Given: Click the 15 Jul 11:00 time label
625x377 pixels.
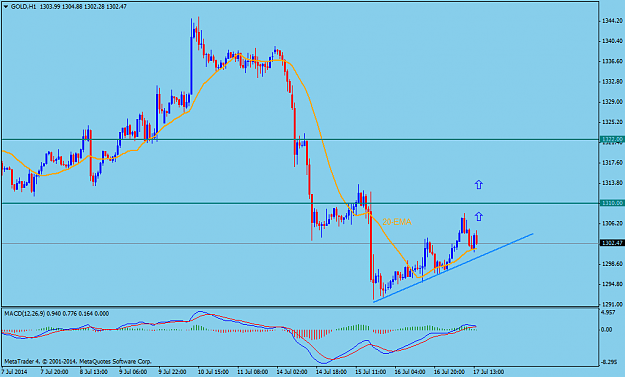Looking at the screenshot, I should pos(371,372).
